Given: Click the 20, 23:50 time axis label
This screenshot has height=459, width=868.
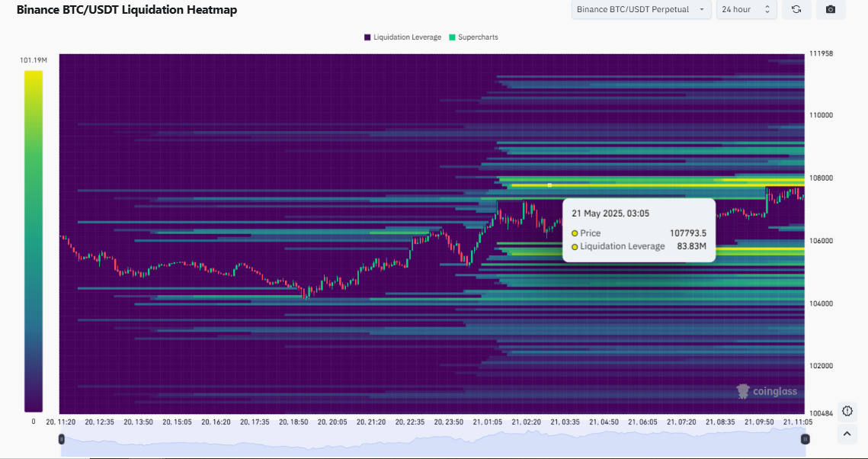Looking at the screenshot, I should coord(449,422).
